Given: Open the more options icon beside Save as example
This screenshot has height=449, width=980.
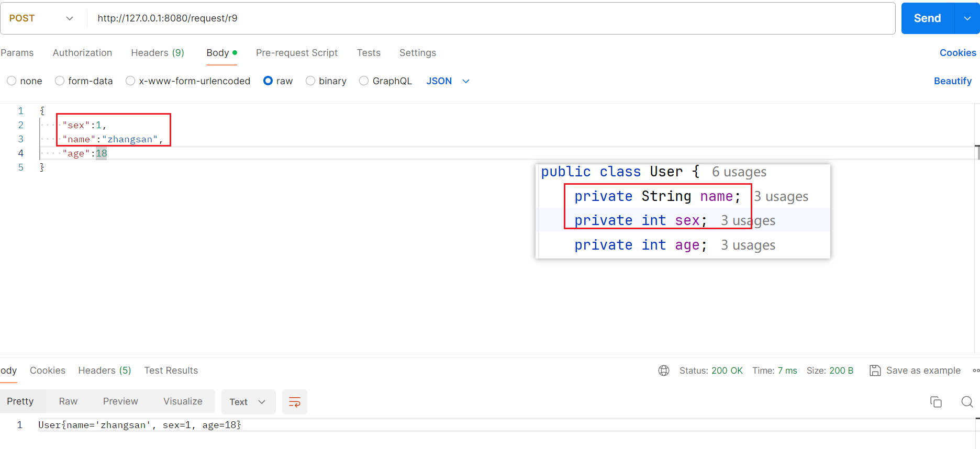Looking at the screenshot, I should click(976, 371).
